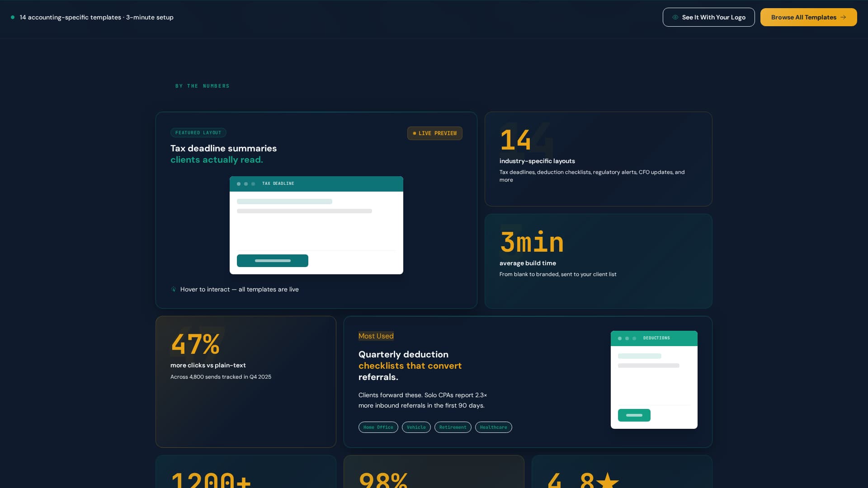The width and height of the screenshot is (868, 488).
Task: Click the window dots on the Tax Deadline preview
Action: [x=246, y=184]
